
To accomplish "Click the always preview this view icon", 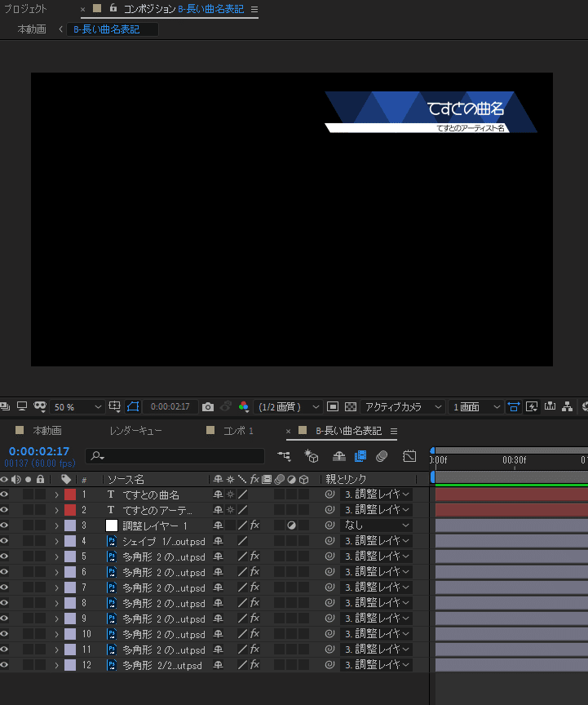I will click(x=5, y=406).
